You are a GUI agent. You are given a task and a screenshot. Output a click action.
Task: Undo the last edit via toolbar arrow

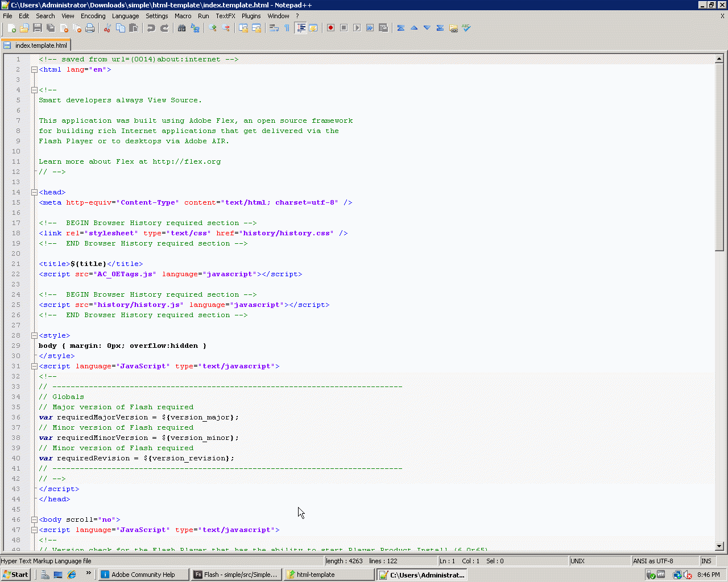tap(151, 28)
